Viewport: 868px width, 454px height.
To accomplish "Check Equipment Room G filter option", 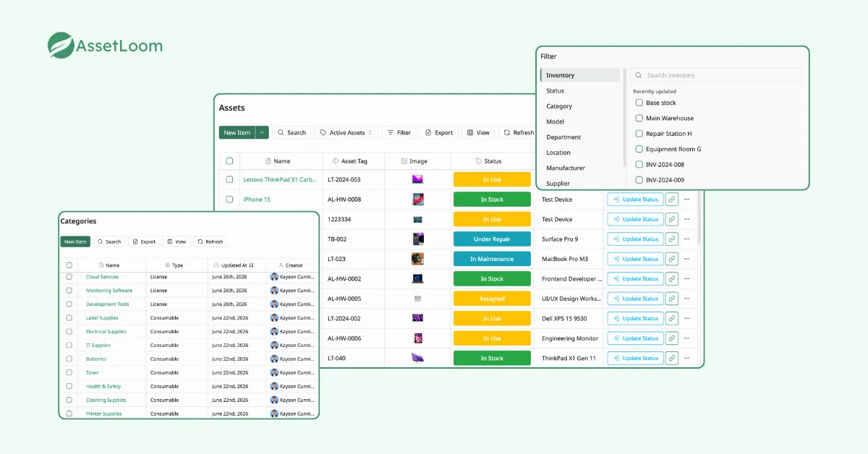I will [x=639, y=149].
